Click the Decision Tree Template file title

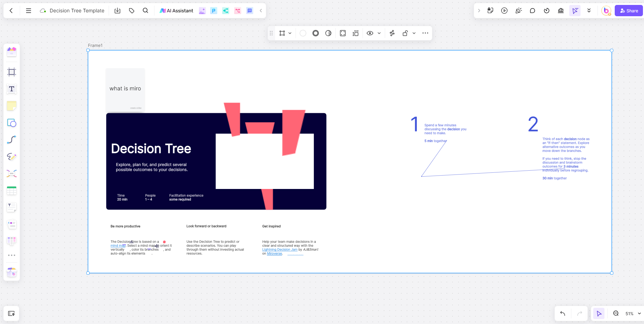click(x=77, y=11)
